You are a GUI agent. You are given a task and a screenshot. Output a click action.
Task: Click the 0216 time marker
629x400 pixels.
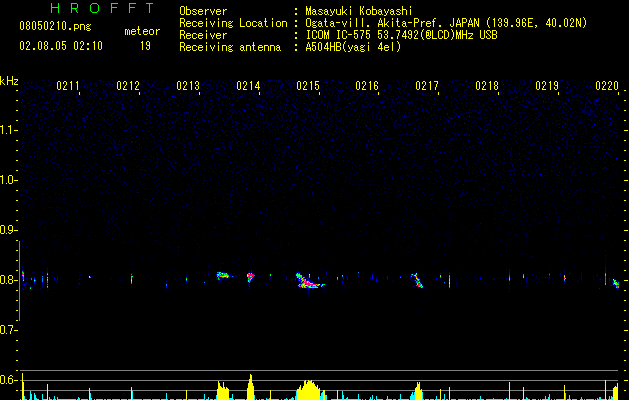[x=367, y=86]
